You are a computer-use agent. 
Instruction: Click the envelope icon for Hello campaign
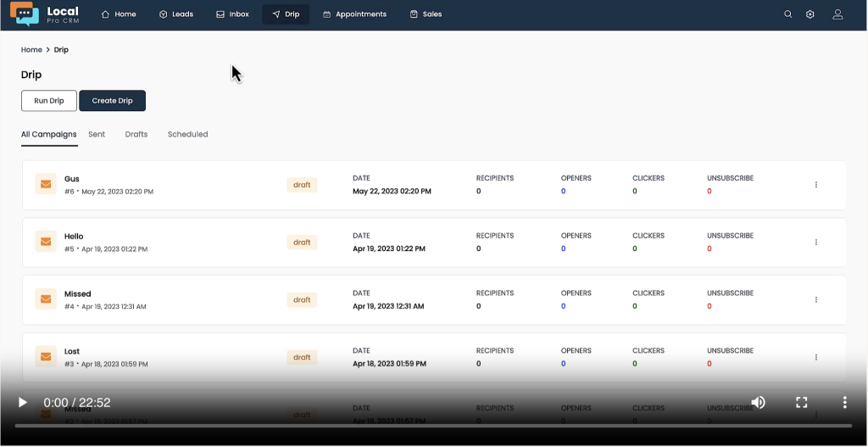45,242
